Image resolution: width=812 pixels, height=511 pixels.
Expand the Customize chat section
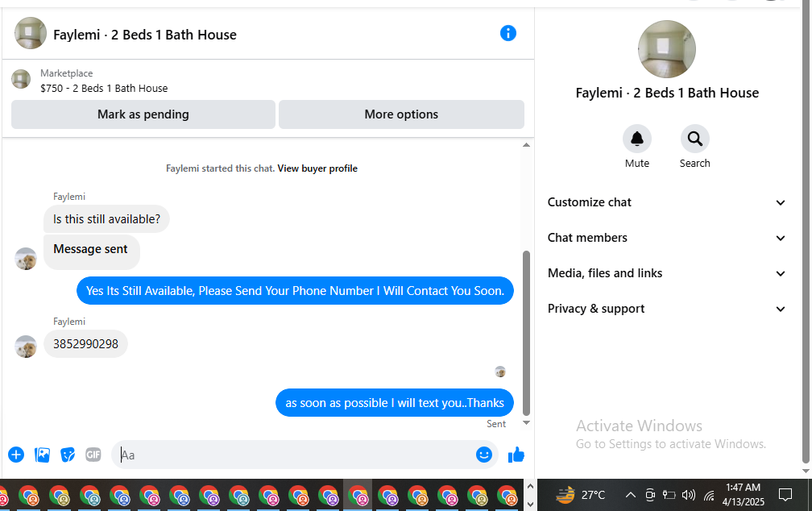pyautogui.click(x=667, y=202)
